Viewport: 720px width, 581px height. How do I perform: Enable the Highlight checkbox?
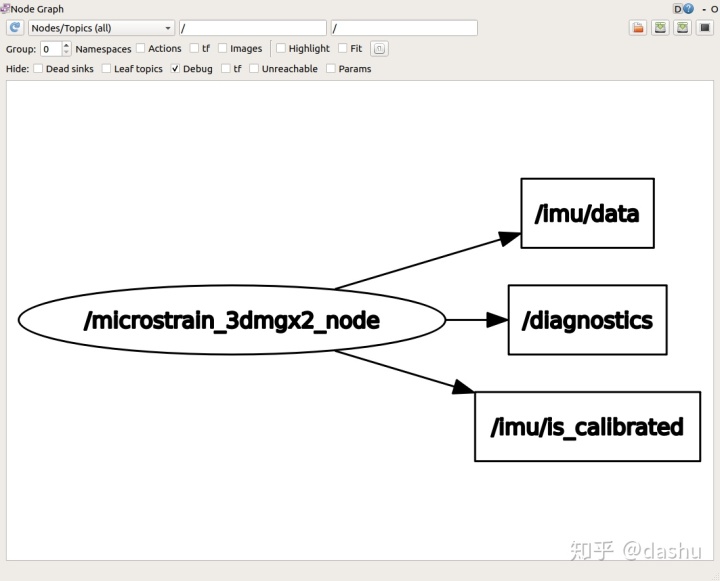(281, 48)
